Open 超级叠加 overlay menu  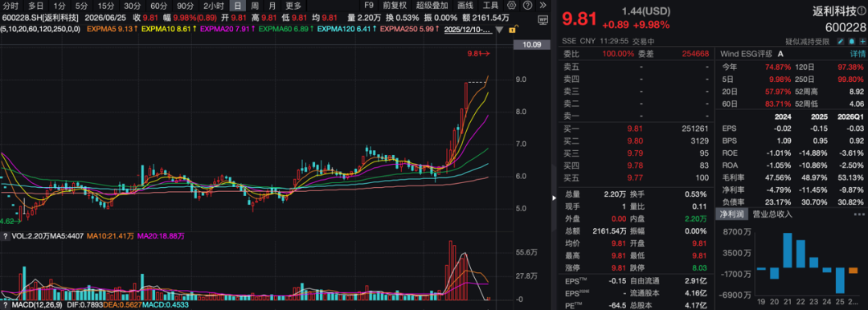tap(432, 6)
